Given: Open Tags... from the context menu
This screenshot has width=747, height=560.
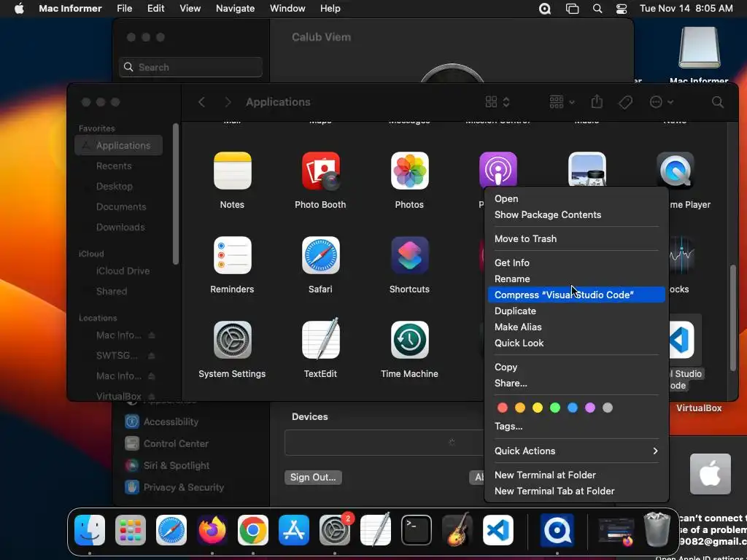Looking at the screenshot, I should [x=576, y=426].
